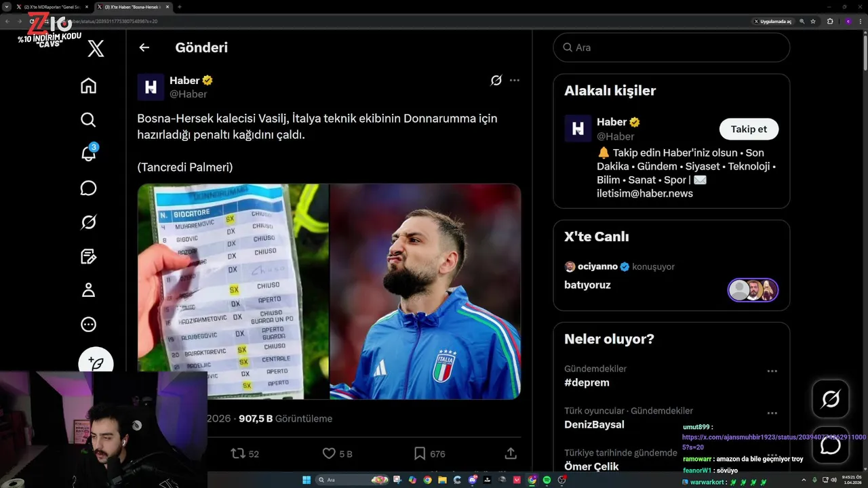Open Spotify from the taskbar
Viewport: 868px width, 488px height.
click(x=547, y=480)
